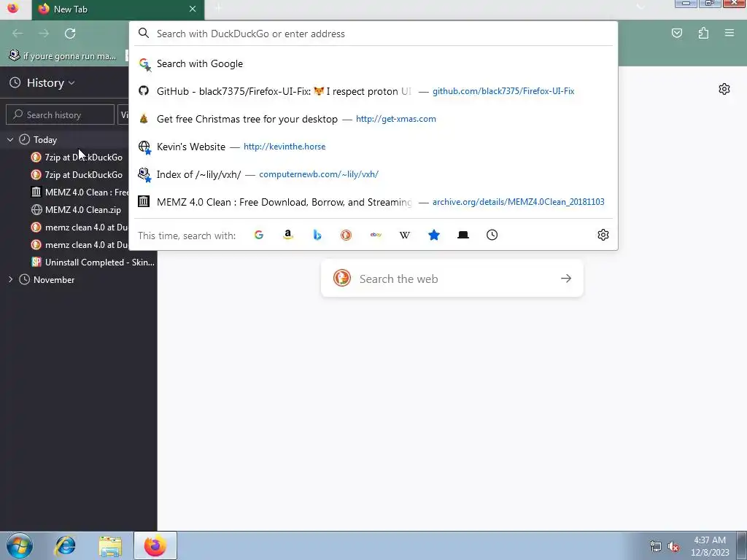
Task: Expand the November history group
Action: click(10, 279)
